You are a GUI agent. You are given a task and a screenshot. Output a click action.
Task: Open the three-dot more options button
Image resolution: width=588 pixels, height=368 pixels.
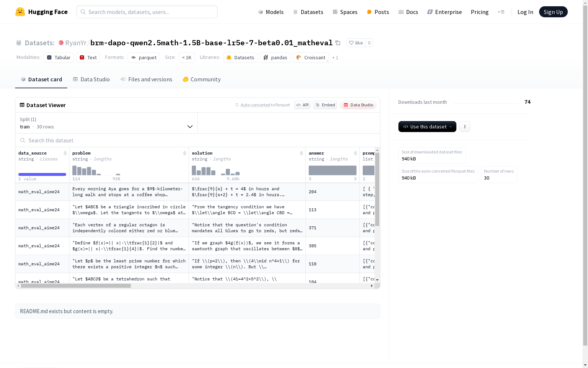[x=465, y=127]
